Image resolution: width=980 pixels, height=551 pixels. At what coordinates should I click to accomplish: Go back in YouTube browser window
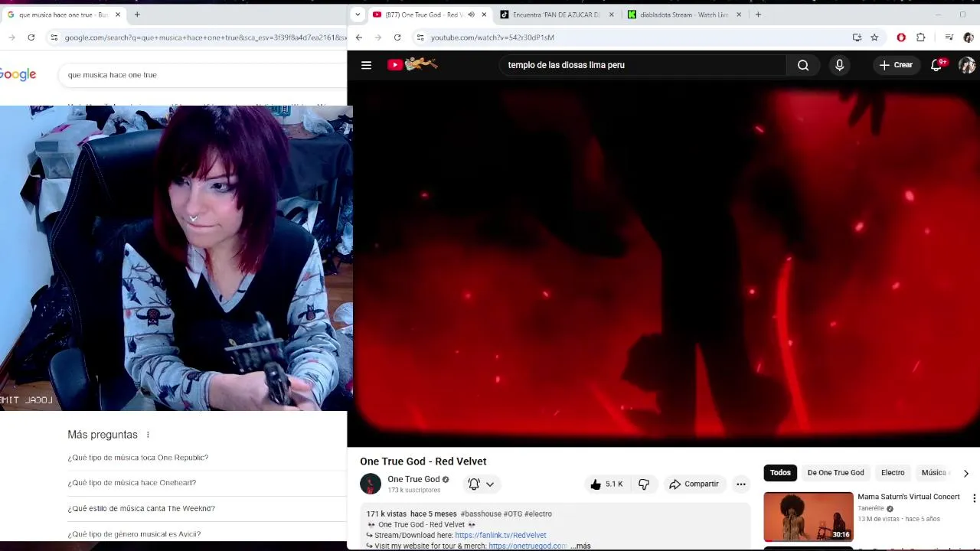click(359, 37)
